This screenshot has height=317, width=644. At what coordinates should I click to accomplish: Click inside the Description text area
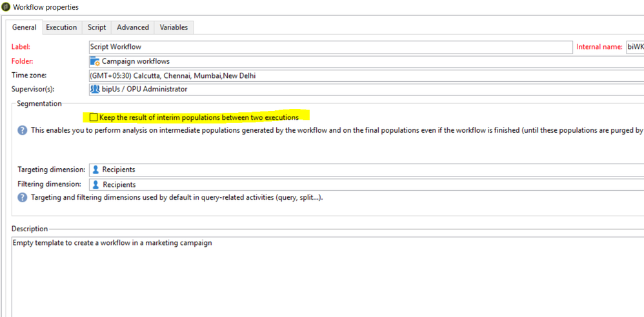coord(323,277)
